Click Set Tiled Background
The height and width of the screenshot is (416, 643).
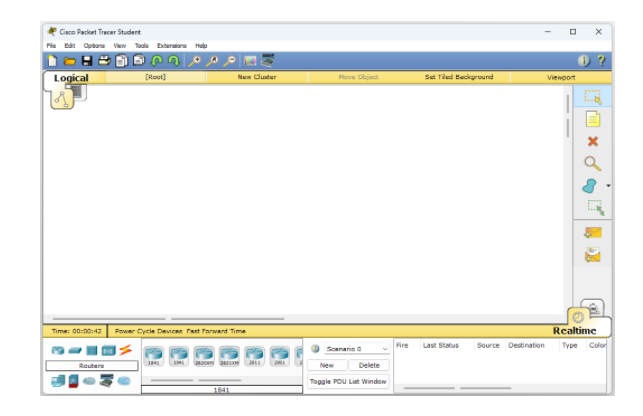pos(458,77)
